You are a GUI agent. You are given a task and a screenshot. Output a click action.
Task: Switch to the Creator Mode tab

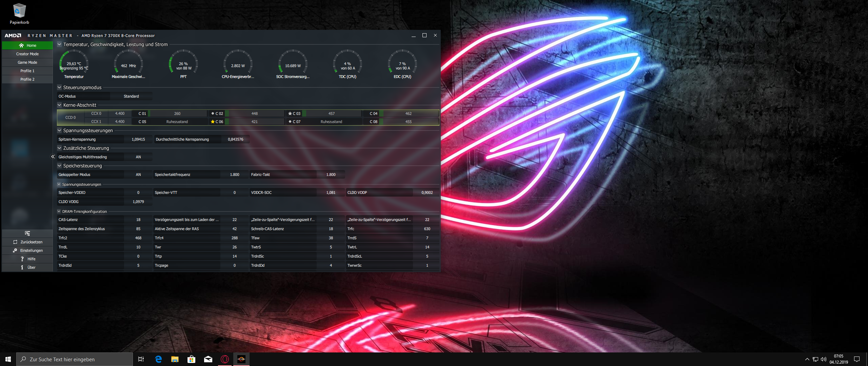(27, 54)
